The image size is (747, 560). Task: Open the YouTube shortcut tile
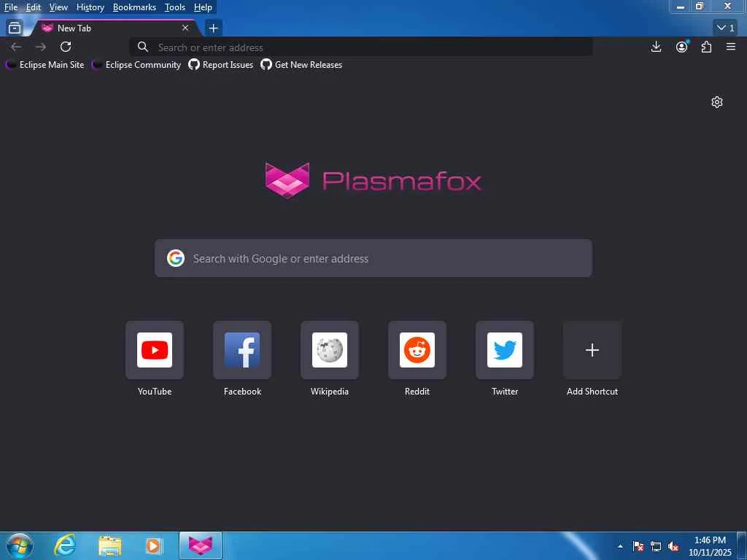(155, 350)
